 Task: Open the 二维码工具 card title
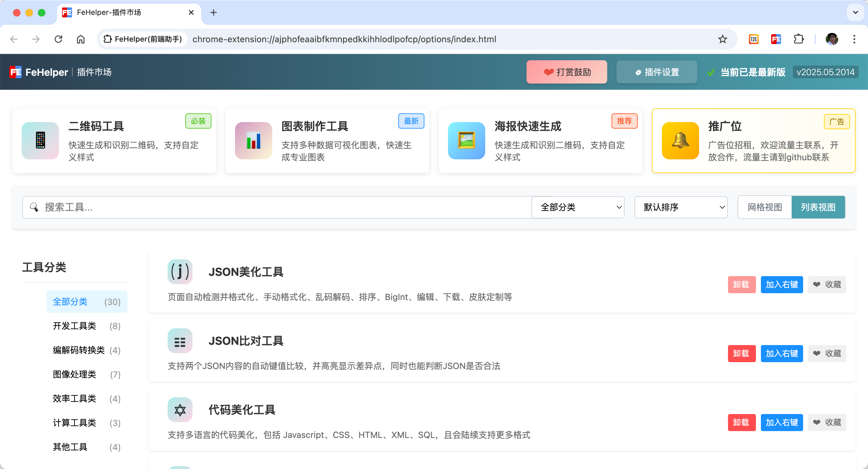pyautogui.click(x=96, y=126)
